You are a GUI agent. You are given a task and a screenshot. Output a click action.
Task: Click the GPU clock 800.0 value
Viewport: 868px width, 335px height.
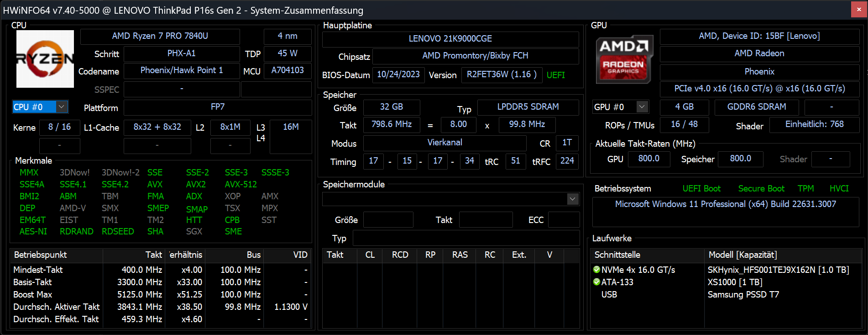coord(649,159)
